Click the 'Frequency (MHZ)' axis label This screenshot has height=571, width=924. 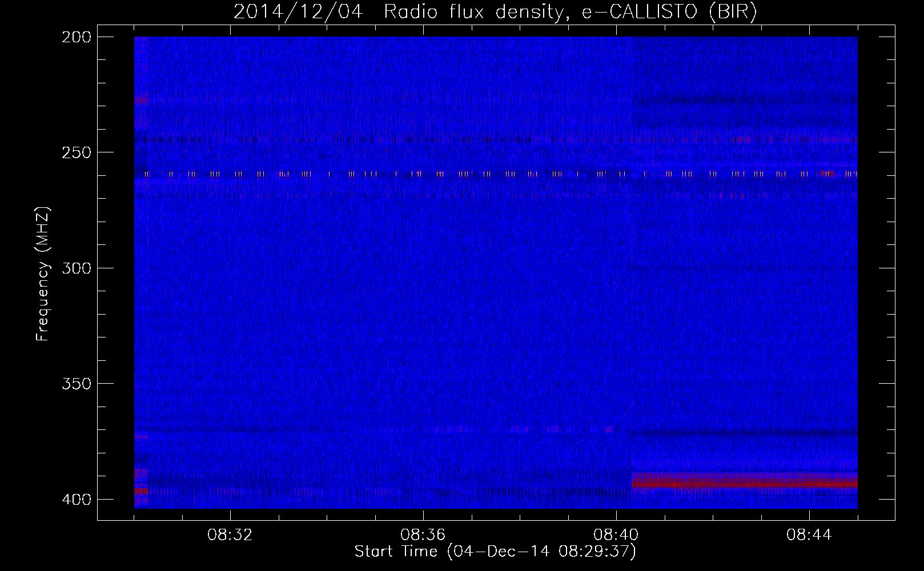(43, 274)
